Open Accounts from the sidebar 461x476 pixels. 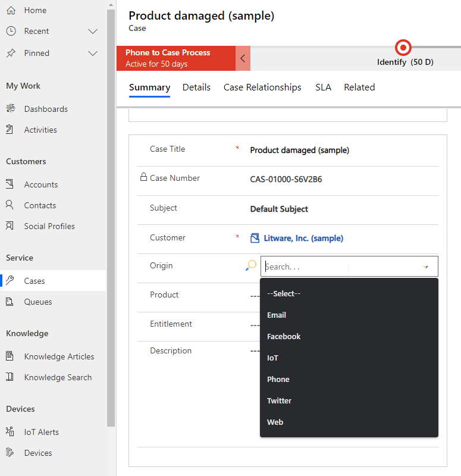point(41,184)
